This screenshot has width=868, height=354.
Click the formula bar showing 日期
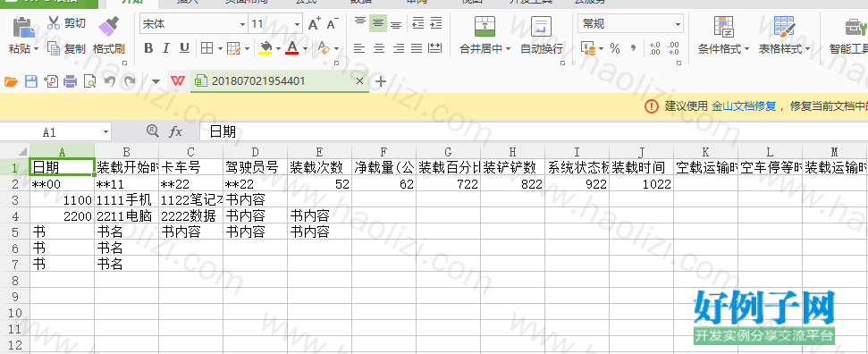click(x=533, y=131)
